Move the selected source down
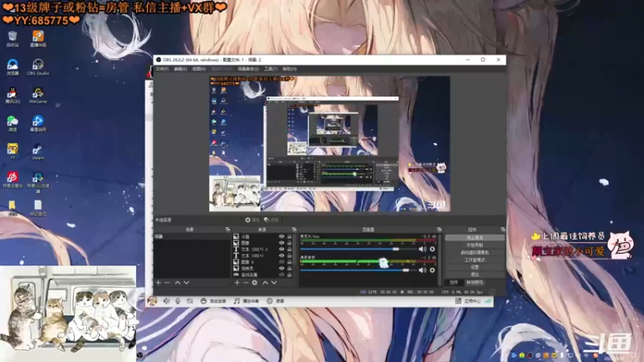Screen dimensions: 644x362 point(274,283)
